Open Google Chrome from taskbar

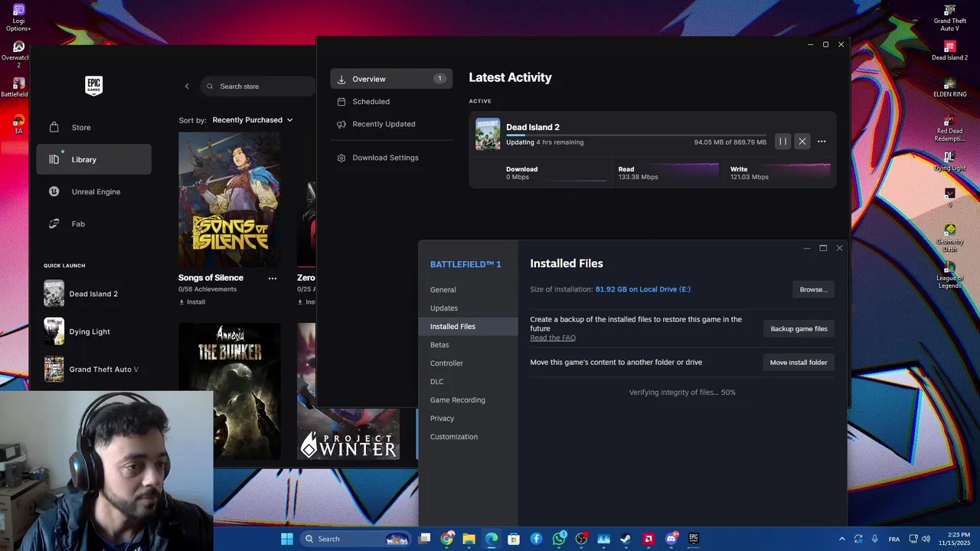447,539
